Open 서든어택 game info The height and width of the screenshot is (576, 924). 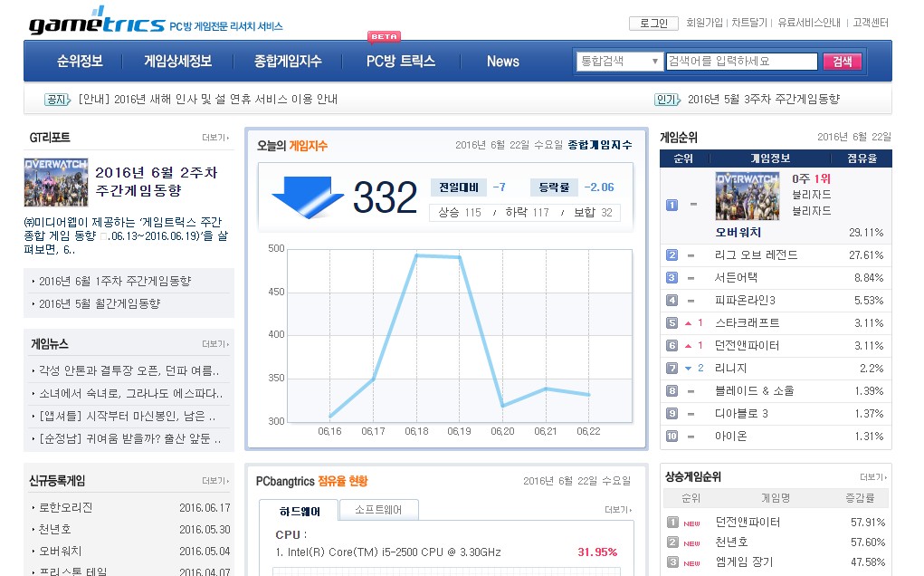[x=736, y=278]
